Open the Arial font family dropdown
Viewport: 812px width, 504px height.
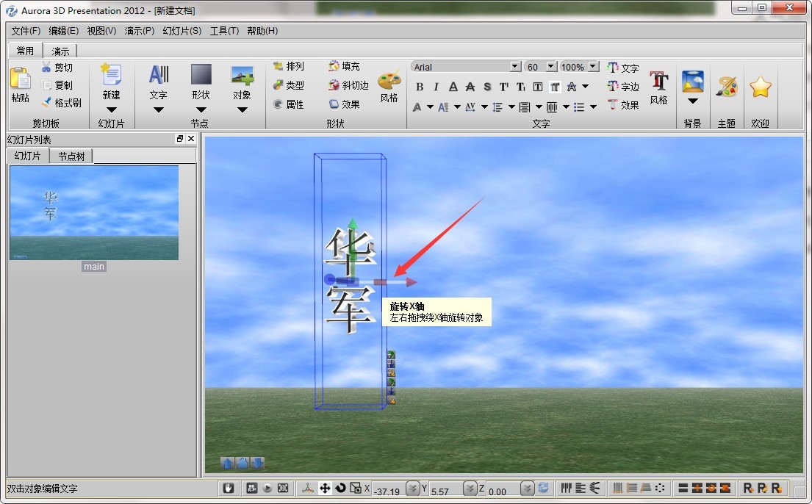[514, 66]
